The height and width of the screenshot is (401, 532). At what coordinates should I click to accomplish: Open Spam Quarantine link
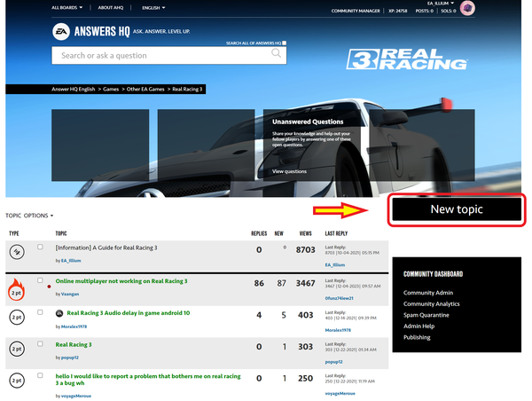click(x=426, y=315)
